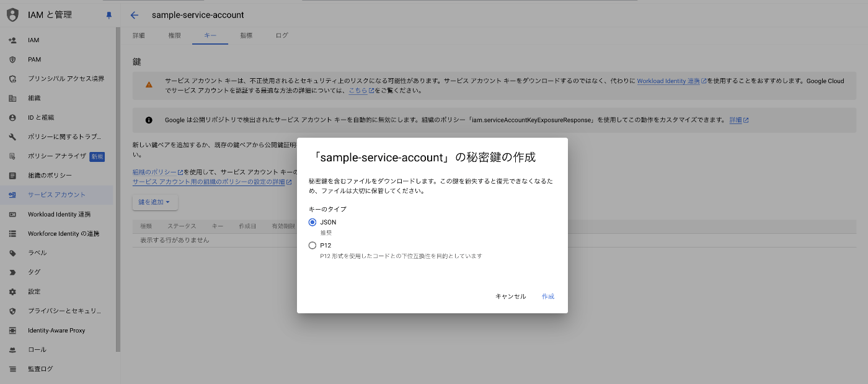Screen dimensions: 868x384
Task: Click the キー column header in table
Action: point(218,226)
